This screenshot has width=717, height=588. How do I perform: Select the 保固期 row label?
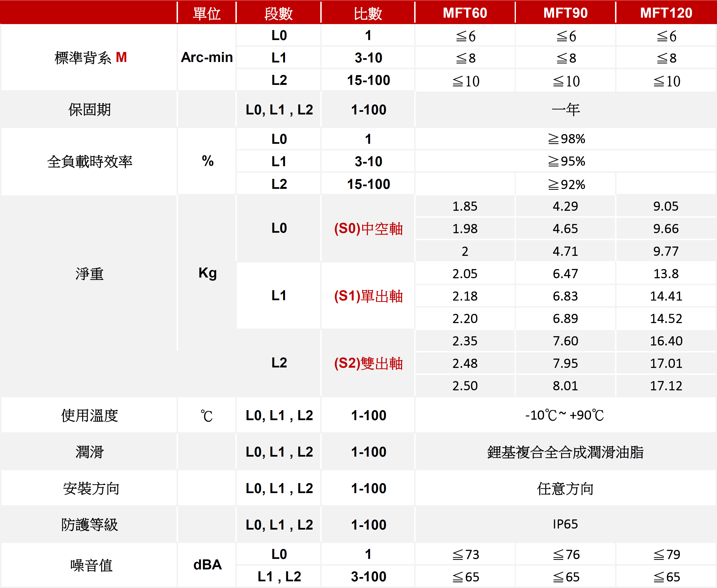pos(90,110)
